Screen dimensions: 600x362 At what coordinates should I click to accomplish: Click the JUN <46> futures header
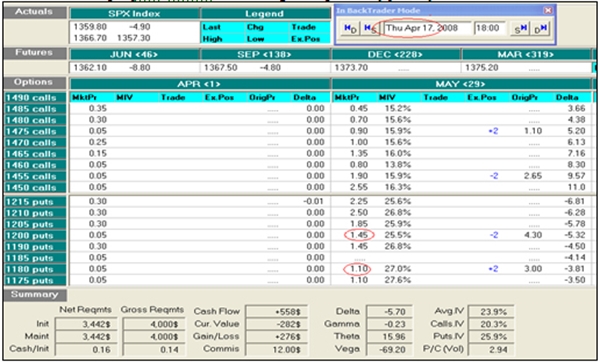(134, 55)
